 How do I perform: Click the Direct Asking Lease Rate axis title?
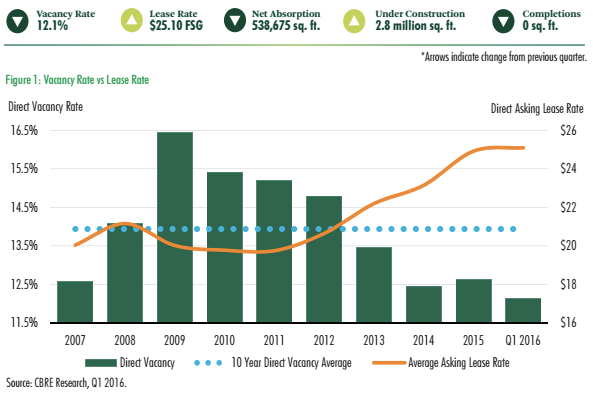click(537, 109)
